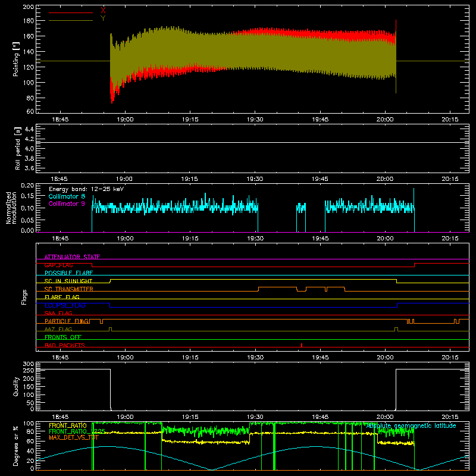
Task: Click the red X legend line
Action: click(x=71, y=12)
